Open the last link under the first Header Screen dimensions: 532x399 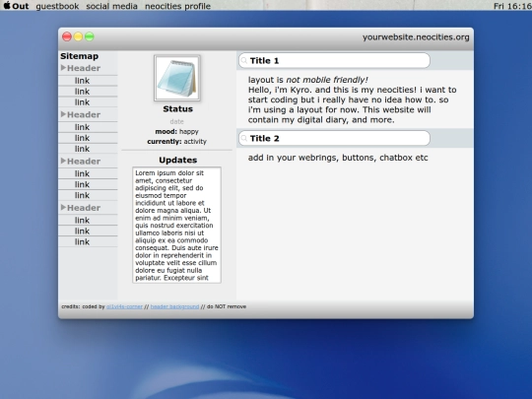pos(82,102)
